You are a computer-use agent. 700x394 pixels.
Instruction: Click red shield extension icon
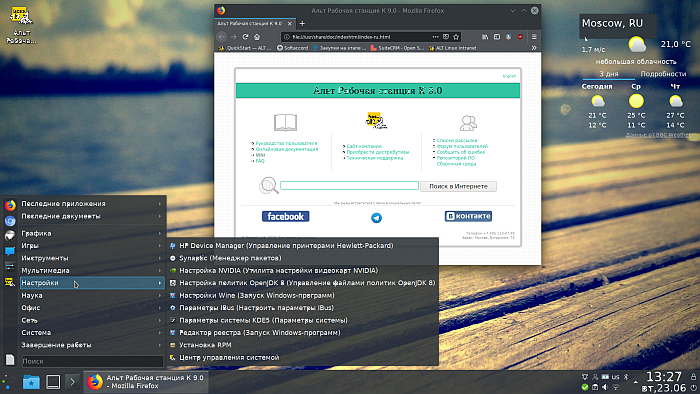pos(520,37)
